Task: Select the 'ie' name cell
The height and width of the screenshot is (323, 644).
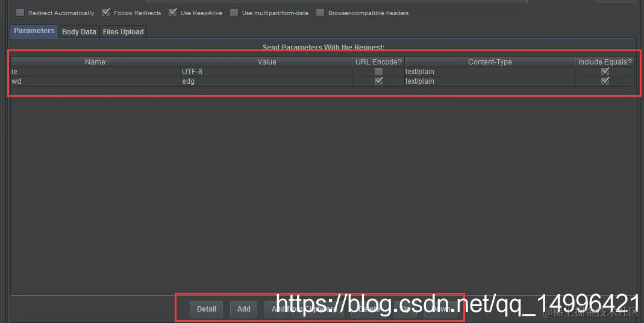Action: click(x=96, y=72)
